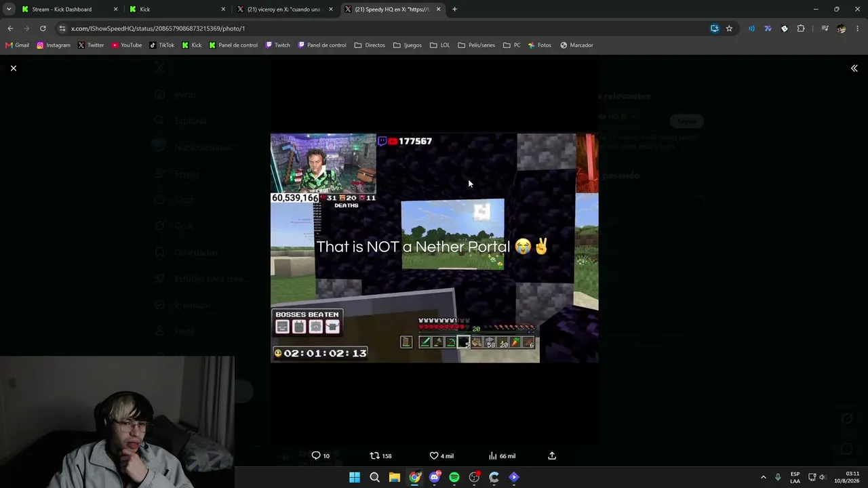This screenshot has height=488, width=868.
Task: Click the Chrome taskbar icon
Action: (414, 477)
